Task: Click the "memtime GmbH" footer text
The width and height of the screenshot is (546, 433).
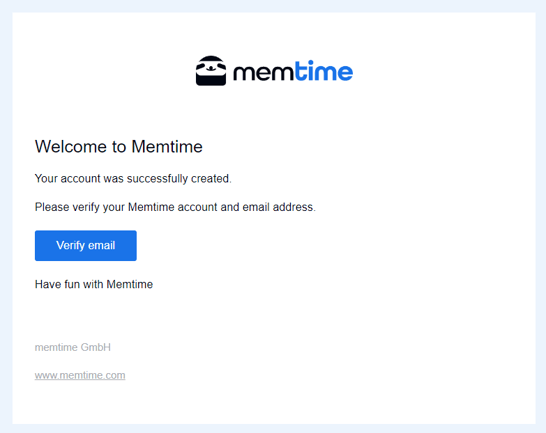Action: [73, 347]
